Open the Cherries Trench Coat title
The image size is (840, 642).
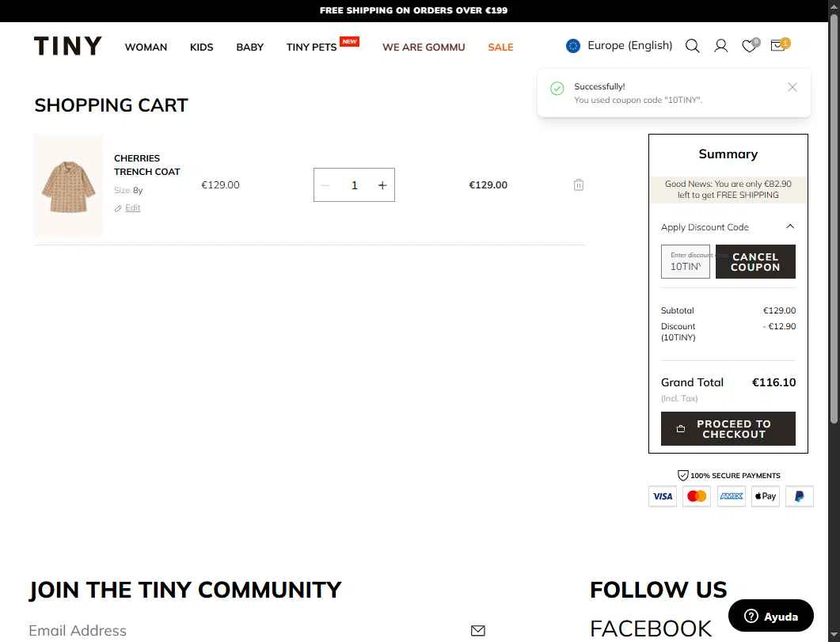point(146,165)
